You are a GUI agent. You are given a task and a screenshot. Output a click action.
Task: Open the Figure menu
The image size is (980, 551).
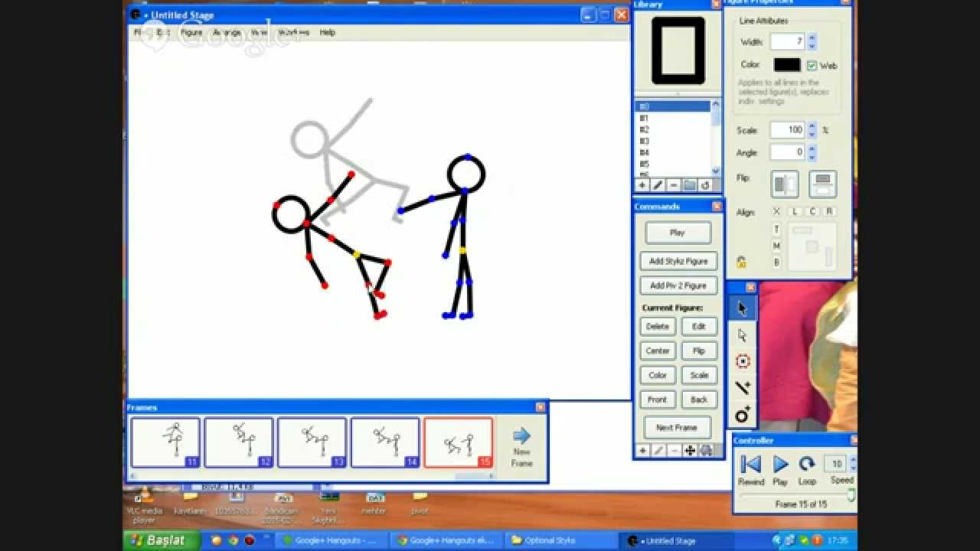coord(191,32)
